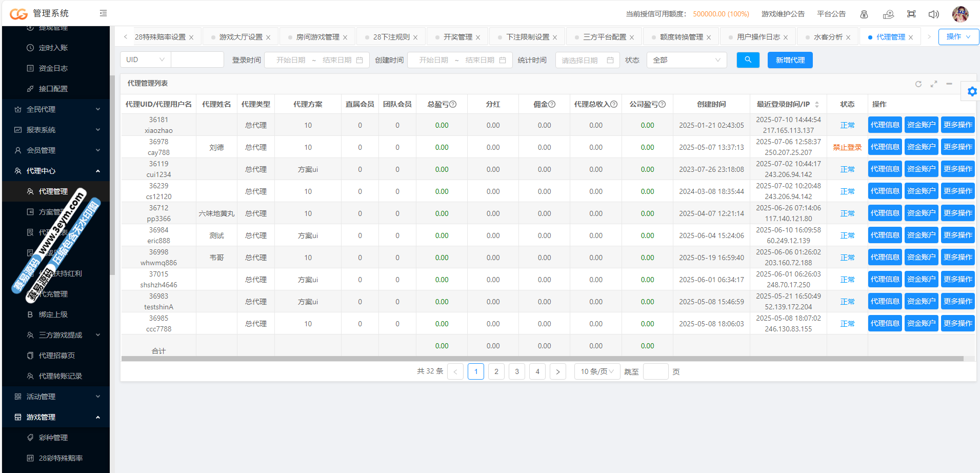This screenshot has height=473, width=980.
Task: Go to page 3 of results
Action: pos(517,371)
